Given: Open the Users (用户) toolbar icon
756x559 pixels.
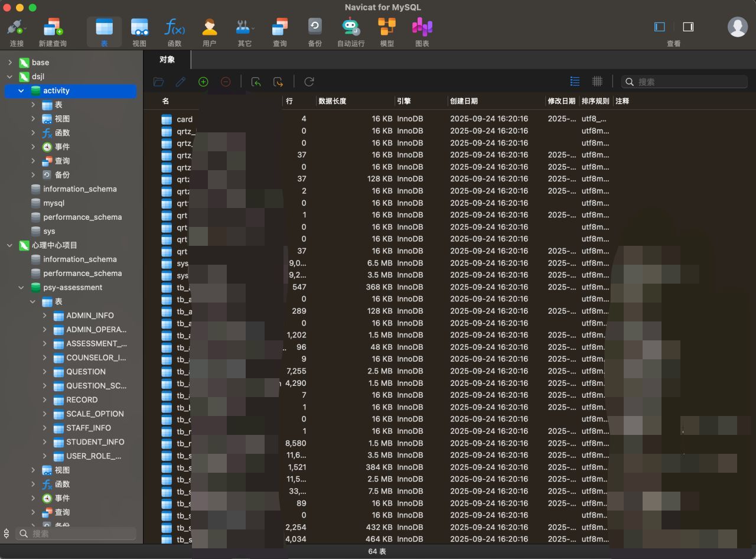Looking at the screenshot, I should tap(209, 28).
